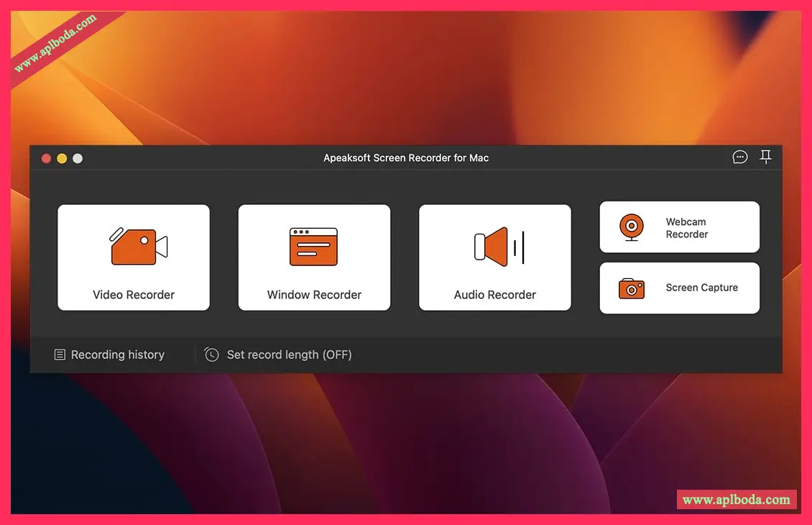The width and height of the screenshot is (812, 525).
Task: Click the Recording history list icon
Action: pos(60,355)
